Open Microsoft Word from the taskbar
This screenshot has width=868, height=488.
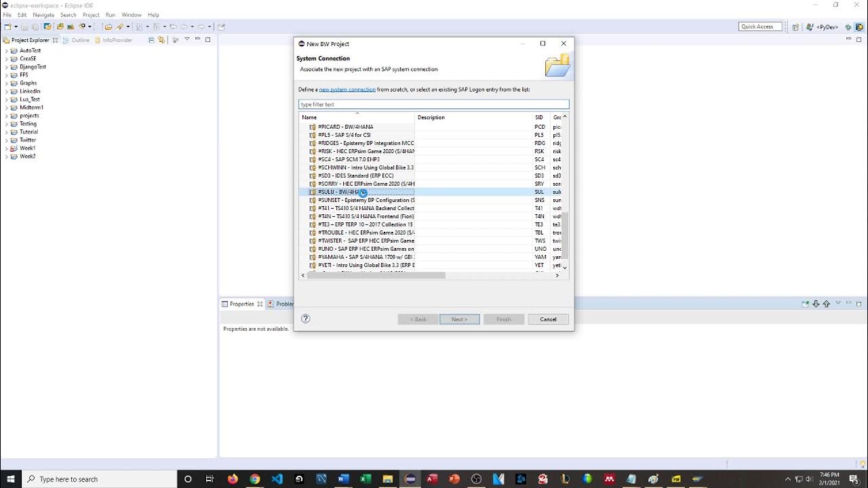pyautogui.click(x=343, y=479)
